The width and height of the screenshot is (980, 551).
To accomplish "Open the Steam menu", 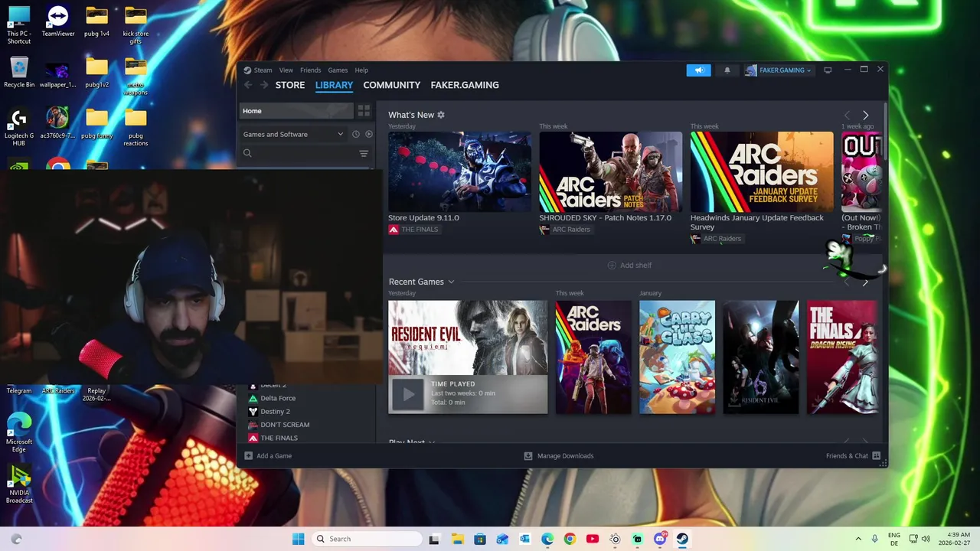I will point(263,70).
